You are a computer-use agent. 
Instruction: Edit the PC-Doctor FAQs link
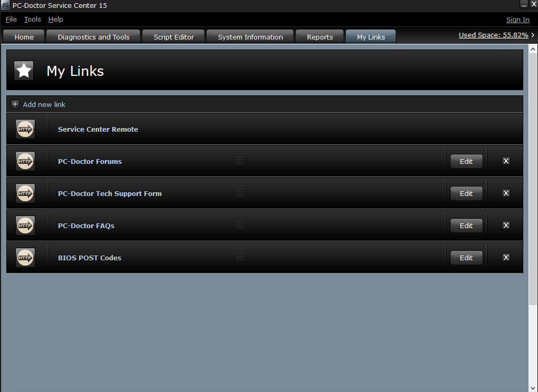click(466, 226)
